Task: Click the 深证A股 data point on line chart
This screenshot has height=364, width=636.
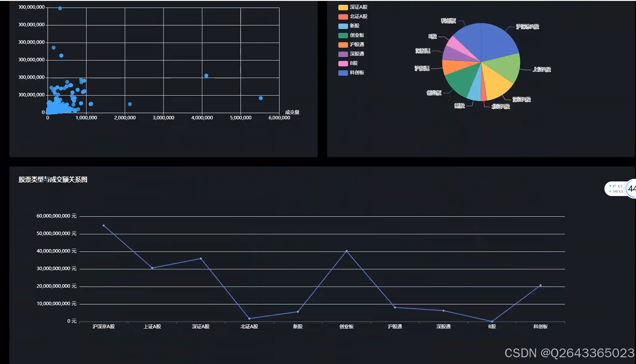Action: coord(201,259)
